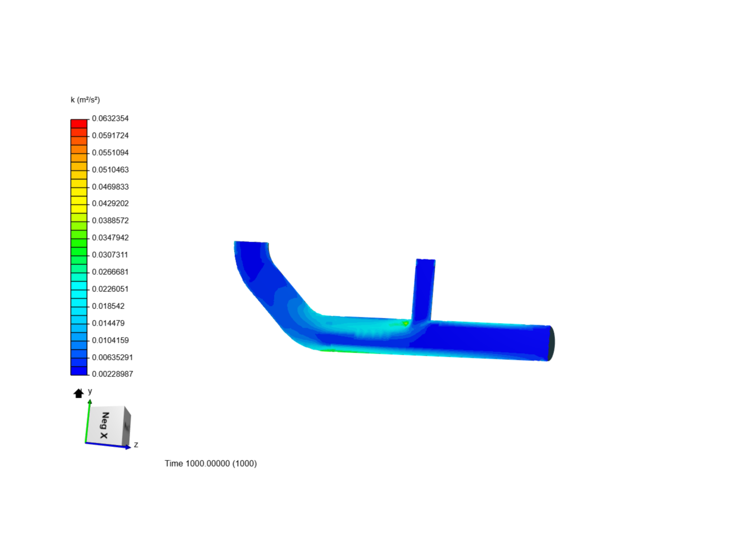Select the dark blue bottom legend swatch
Viewport: 747px width, 560px height.
[x=79, y=371]
